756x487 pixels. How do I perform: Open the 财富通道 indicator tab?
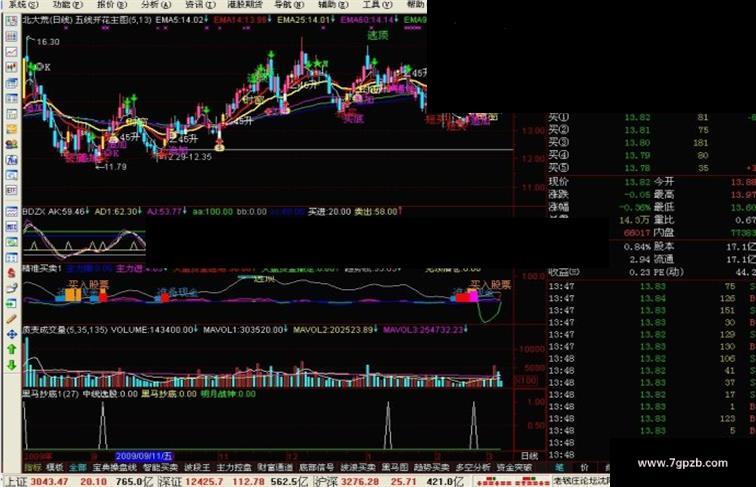pyautogui.click(x=275, y=467)
